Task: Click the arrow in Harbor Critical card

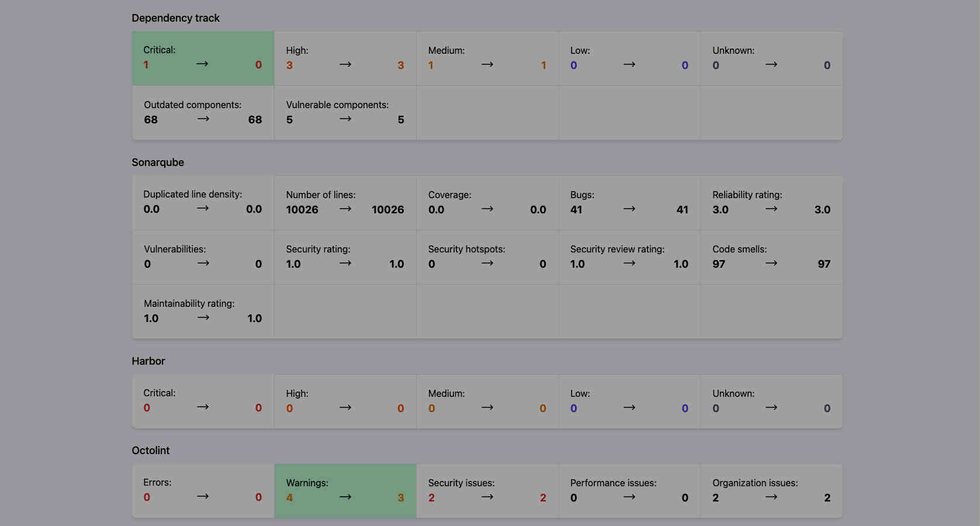Action: coord(203,407)
